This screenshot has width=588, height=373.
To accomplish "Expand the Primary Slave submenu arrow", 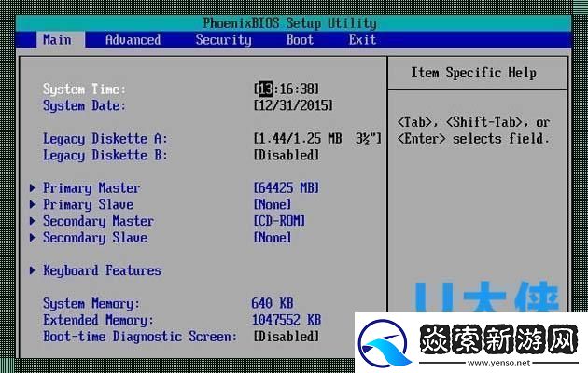I will (33, 205).
